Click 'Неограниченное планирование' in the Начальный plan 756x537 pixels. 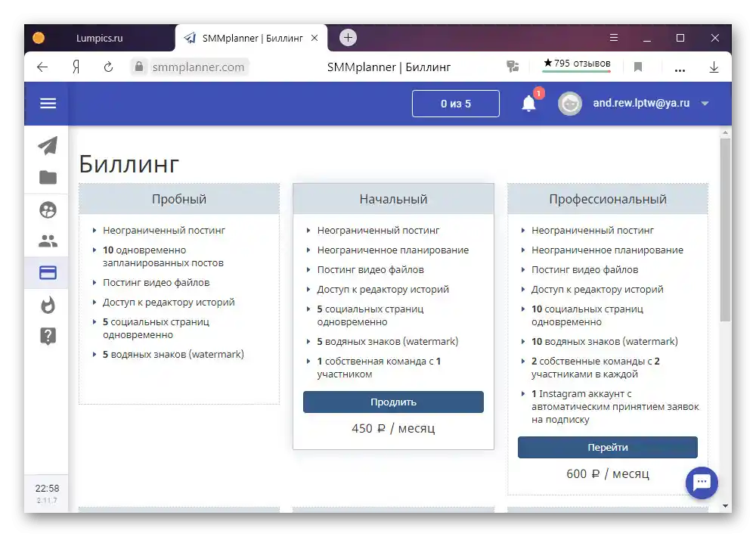pyautogui.click(x=393, y=250)
